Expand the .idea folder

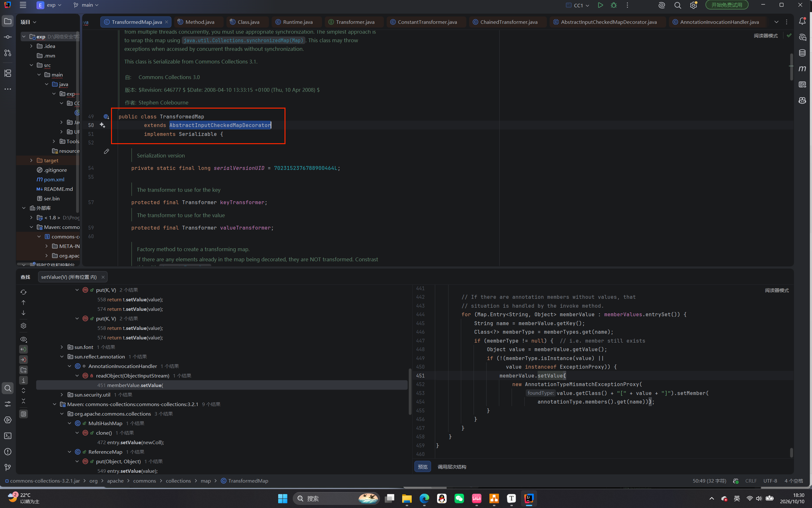[31, 46]
